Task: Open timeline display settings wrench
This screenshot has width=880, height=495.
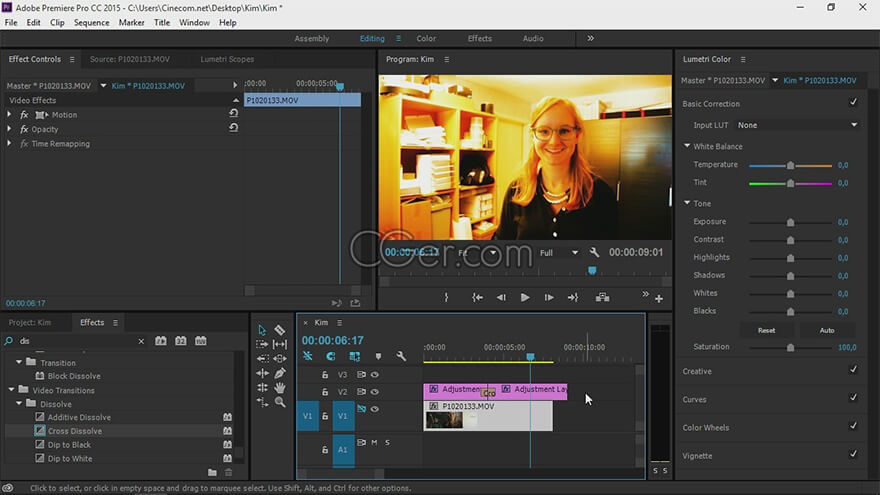Action: click(401, 356)
